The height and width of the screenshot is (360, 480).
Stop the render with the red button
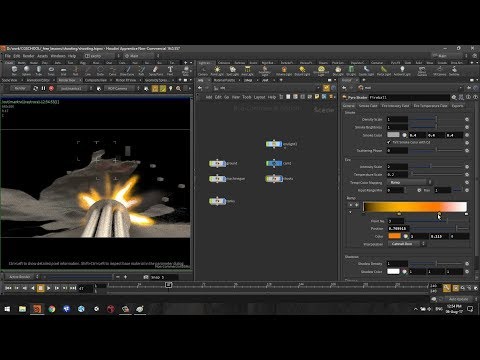click(x=51, y=88)
